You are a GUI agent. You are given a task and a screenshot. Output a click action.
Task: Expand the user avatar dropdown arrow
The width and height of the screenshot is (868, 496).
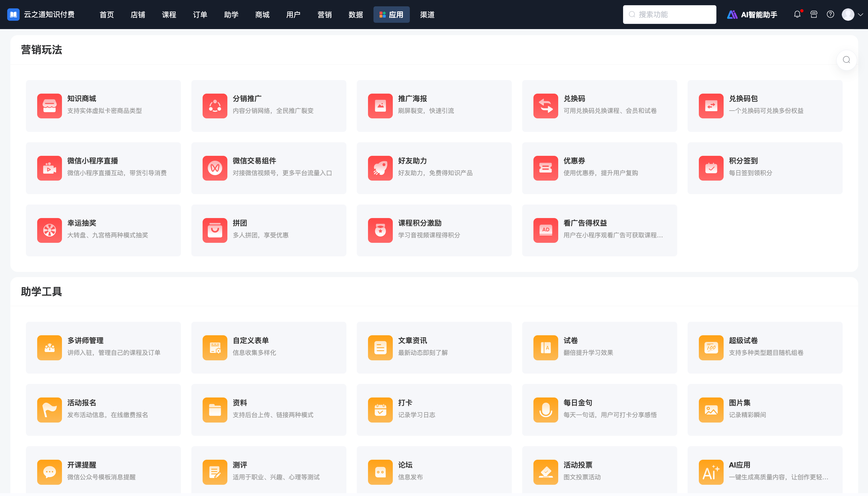(861, 15)
